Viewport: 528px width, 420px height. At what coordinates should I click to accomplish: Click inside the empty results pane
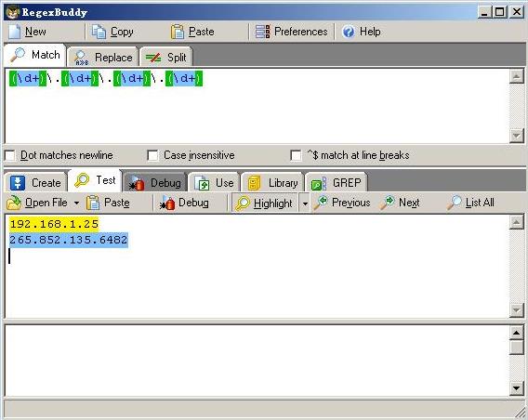point(257,361)
